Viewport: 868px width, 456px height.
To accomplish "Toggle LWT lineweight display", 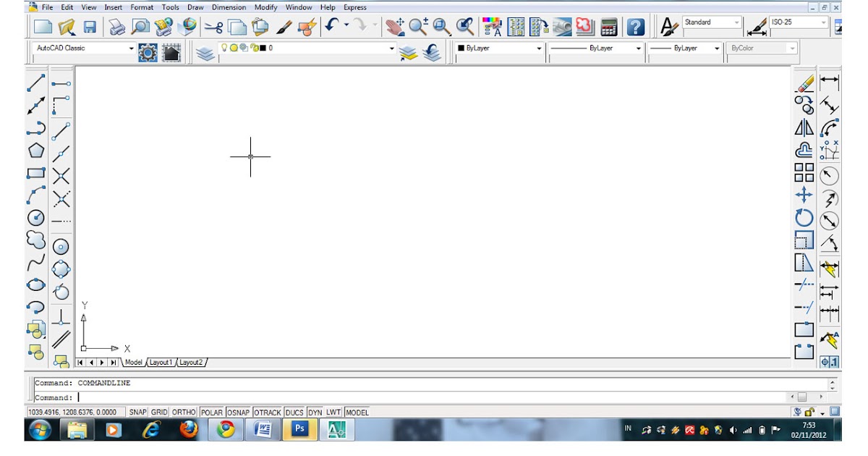I will (x=333, y=412).
